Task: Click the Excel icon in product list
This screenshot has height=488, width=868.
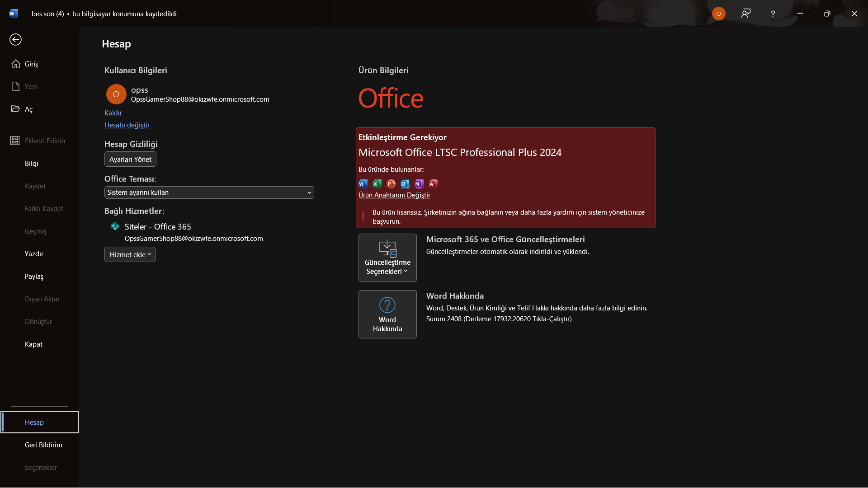Action: 377,184
